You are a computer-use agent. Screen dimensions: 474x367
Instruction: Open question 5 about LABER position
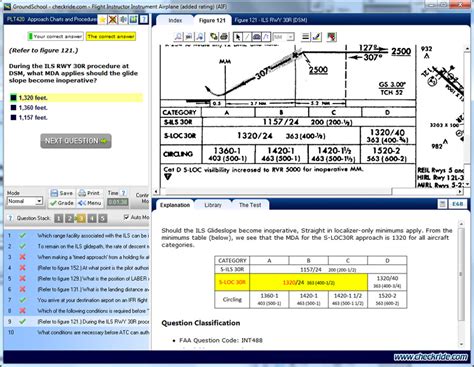click(x=77, y=278)
